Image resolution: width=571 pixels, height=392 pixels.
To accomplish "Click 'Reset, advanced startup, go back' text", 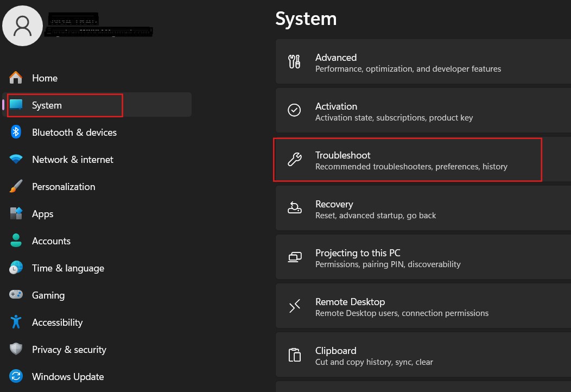I will click(376, 216).
